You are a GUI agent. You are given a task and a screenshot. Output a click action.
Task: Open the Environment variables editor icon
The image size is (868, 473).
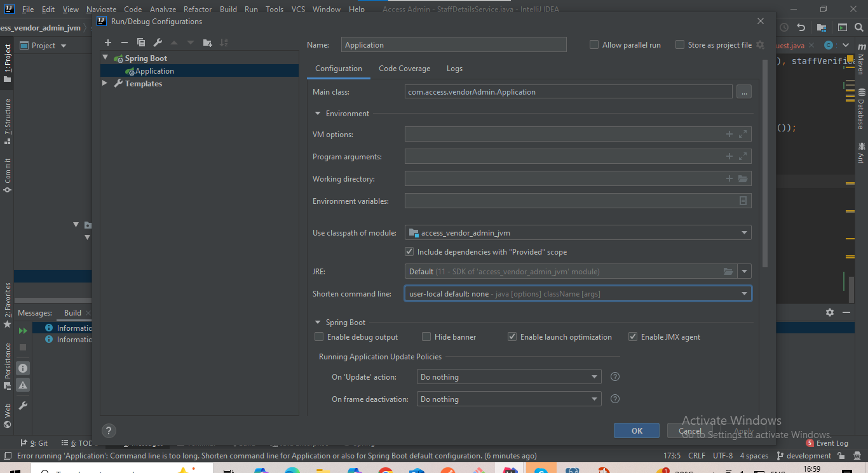click(743, 201)
